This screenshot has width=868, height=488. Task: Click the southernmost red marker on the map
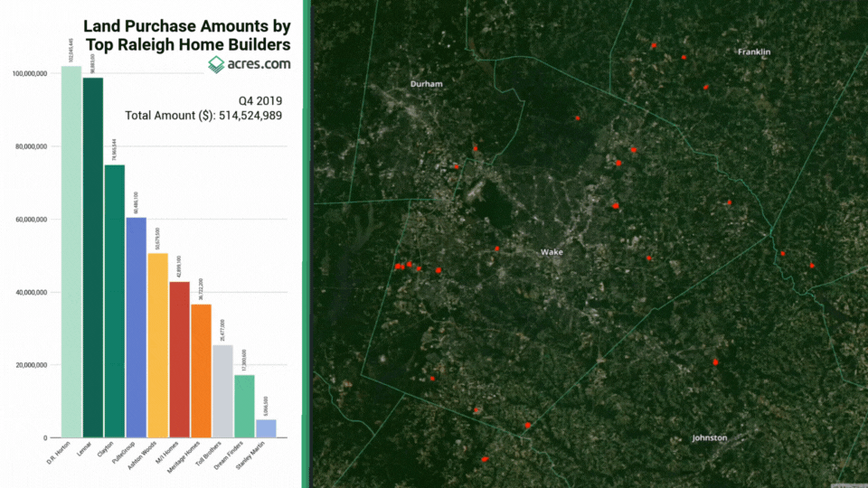(x=486, y=459)
